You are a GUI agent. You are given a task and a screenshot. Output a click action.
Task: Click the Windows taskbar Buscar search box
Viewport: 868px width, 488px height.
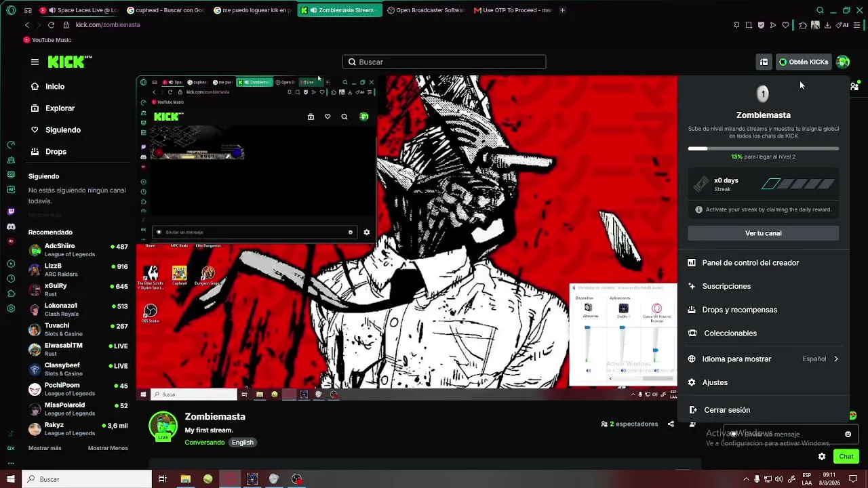87,479
